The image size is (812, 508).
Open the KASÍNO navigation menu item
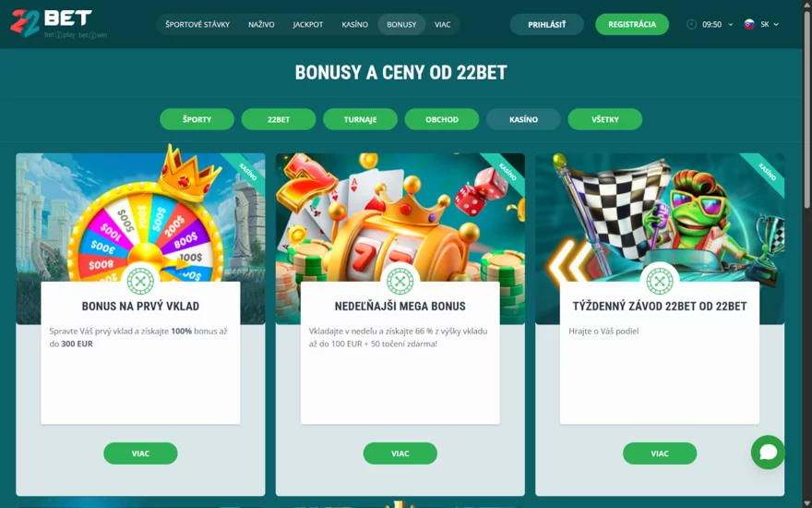(354, 24)
